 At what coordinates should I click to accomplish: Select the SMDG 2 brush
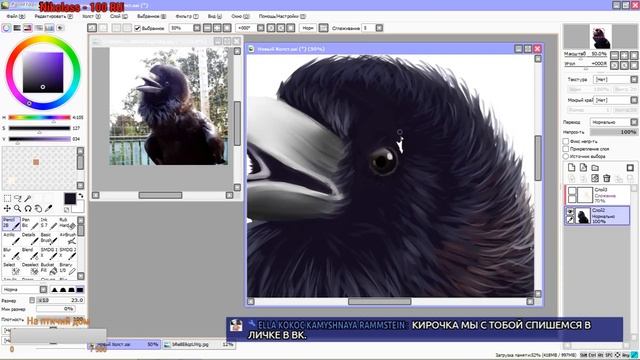67,253
